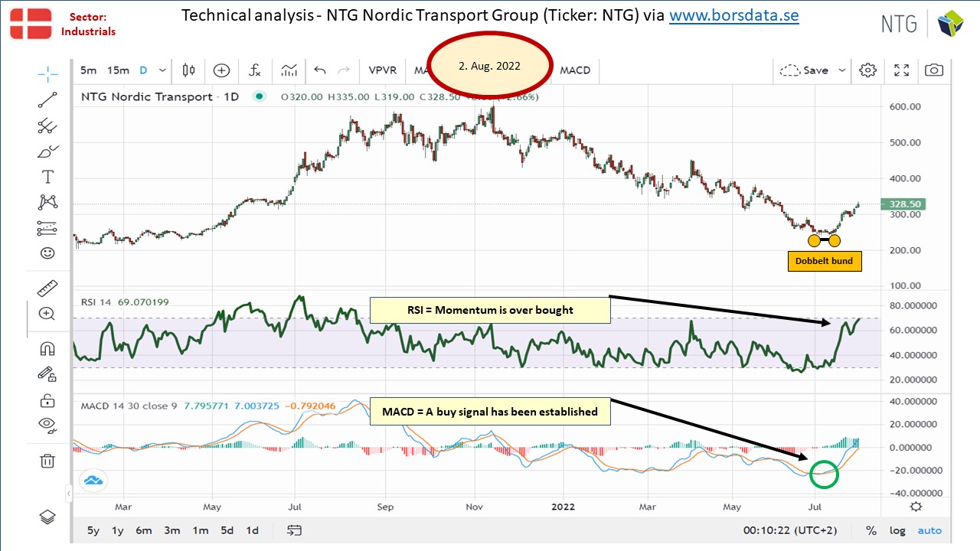
Task: Click the VPVR indicator button
Action: [x=383, y=70]
